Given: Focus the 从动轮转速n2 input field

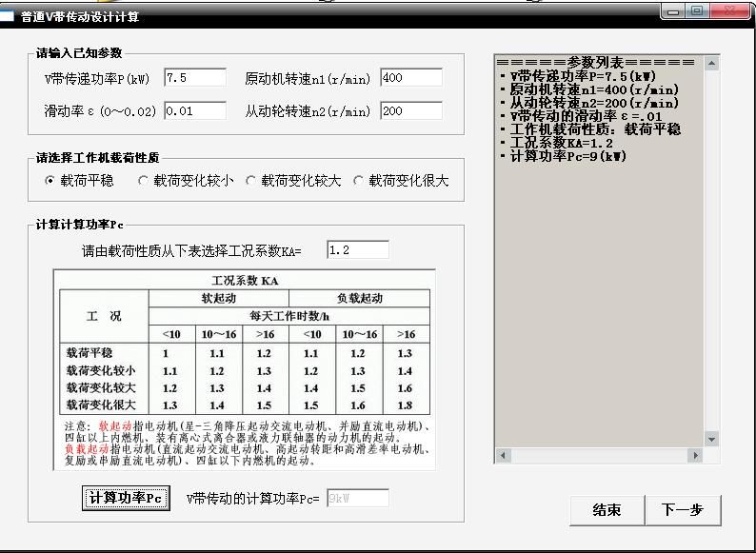Looking at the screenshot, I should click(410, 111).
